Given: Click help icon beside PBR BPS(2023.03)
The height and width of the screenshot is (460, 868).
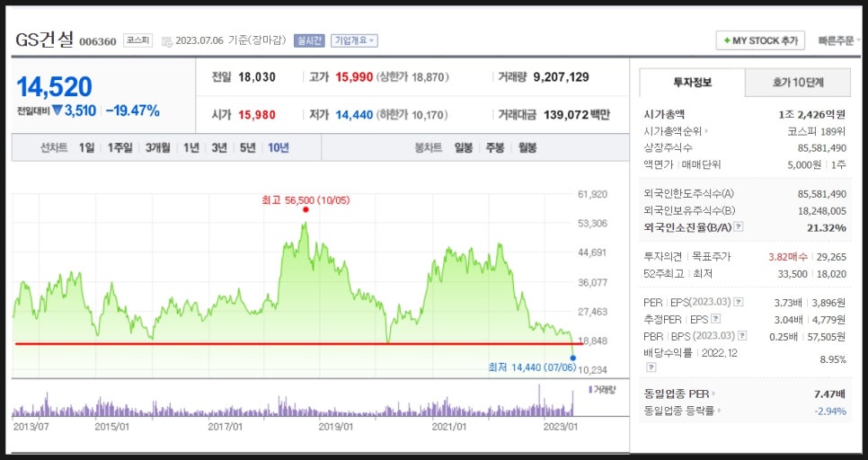Looking at the screenshot, I should [742, 335].
